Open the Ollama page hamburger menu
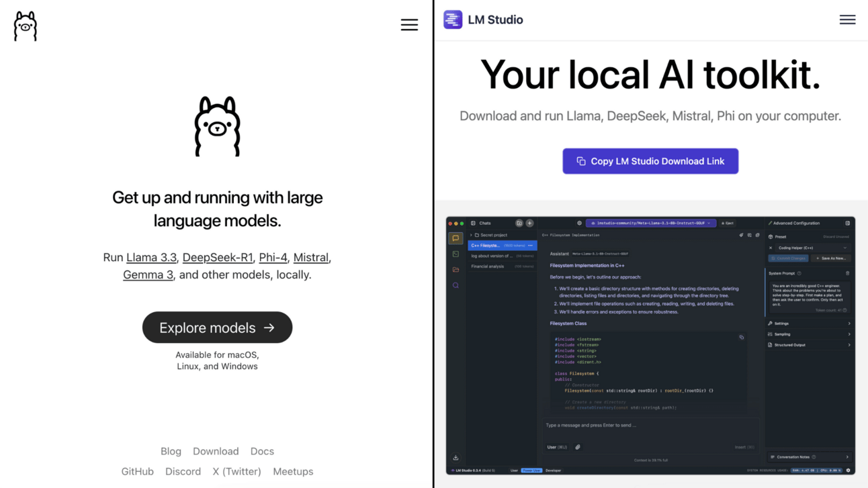Viewport: 868px width, 488px height. pos(409,25)
